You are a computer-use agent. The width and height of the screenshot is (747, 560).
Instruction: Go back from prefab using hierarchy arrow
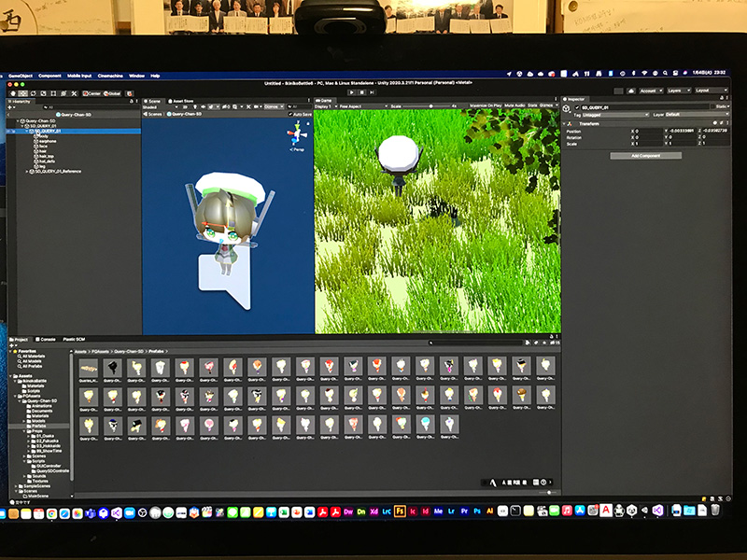(x=8, y=115)
